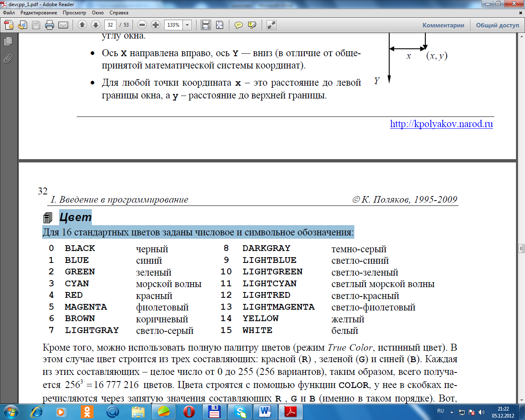The width and height of the screenshot is (525, 420).
Task: Zoom out using the minus button
Action: coord(142,25)
